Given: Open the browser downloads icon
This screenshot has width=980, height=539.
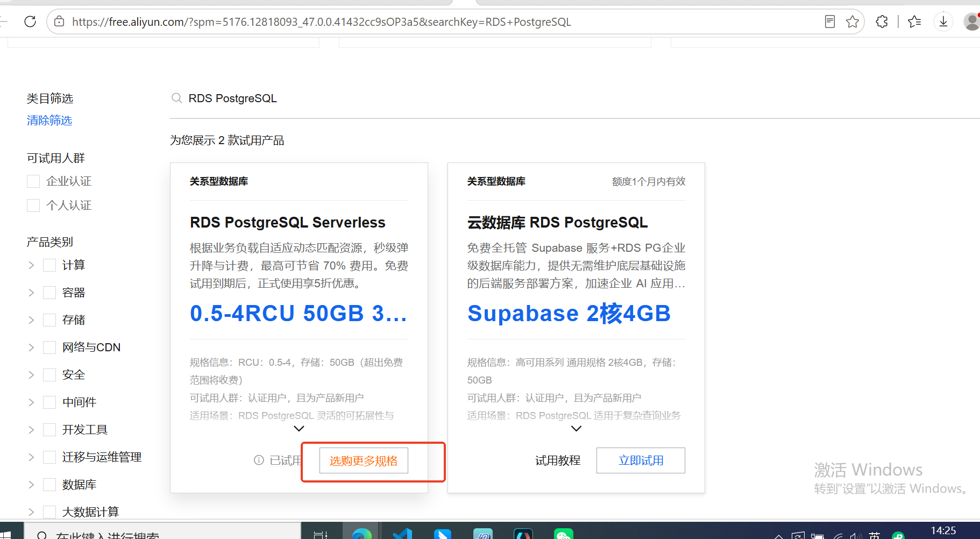Looking at the screenshot, I should pyautogui.click(x=943, y=22).
